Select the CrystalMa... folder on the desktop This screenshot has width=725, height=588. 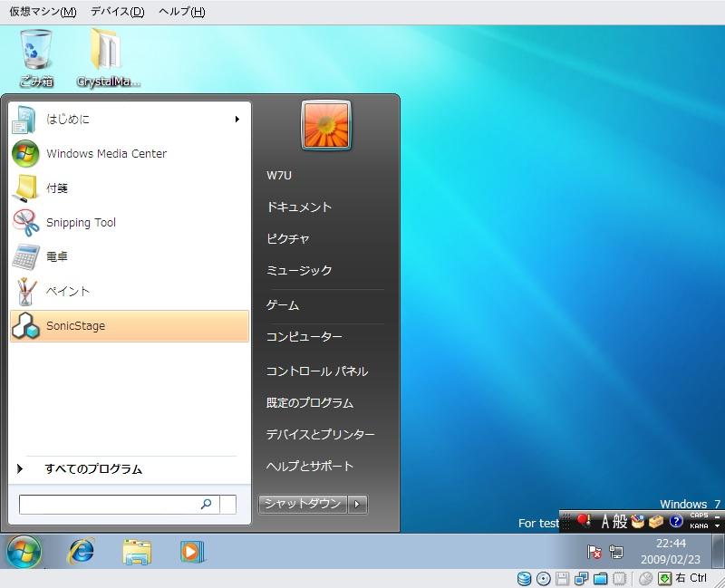[x=107, y=58]
